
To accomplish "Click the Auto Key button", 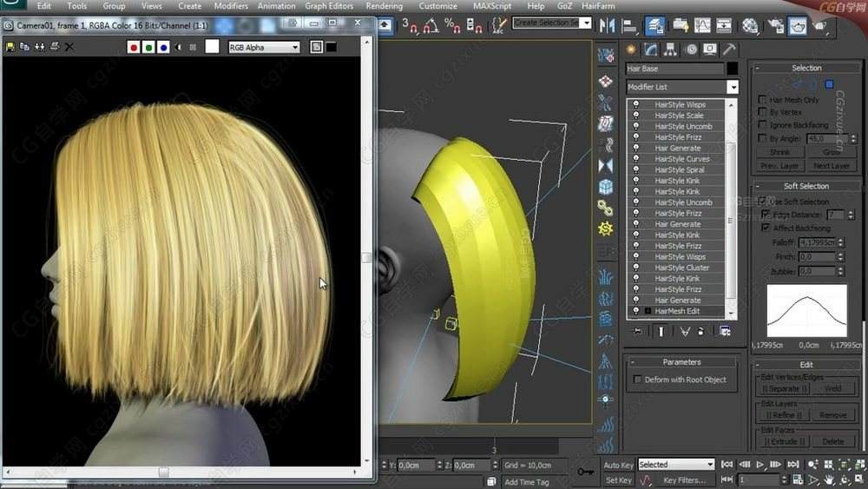I will coord(618,466).
